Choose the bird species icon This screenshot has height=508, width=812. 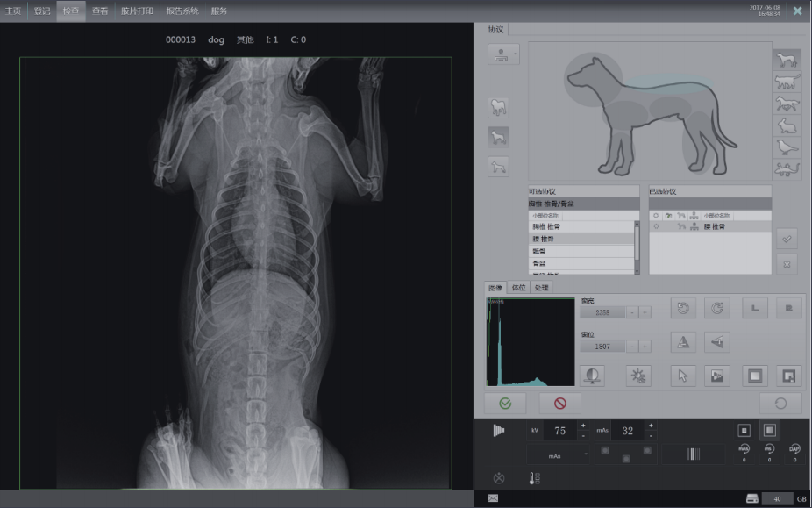pyautogui.click(x=786, y=147)
